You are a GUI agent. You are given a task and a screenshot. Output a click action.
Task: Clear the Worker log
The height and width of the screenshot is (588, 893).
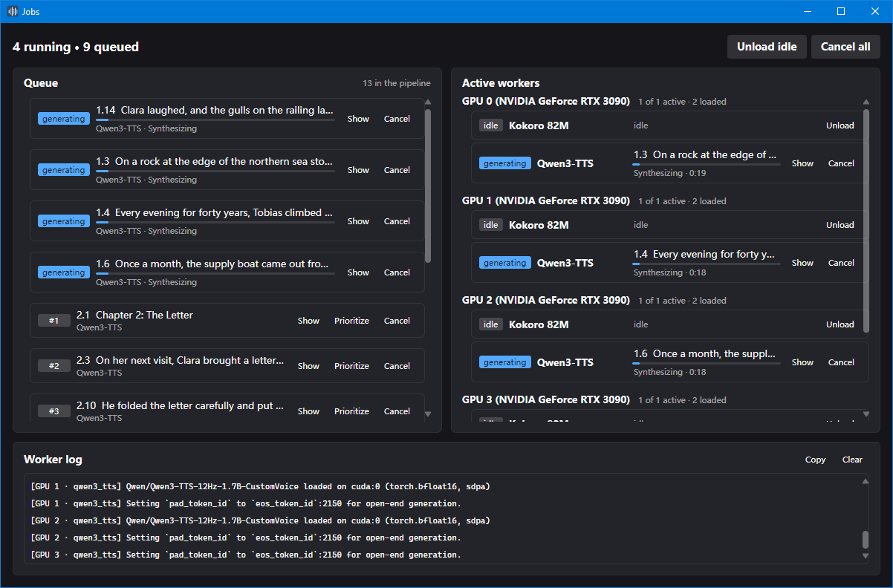(x=852, y=460)
